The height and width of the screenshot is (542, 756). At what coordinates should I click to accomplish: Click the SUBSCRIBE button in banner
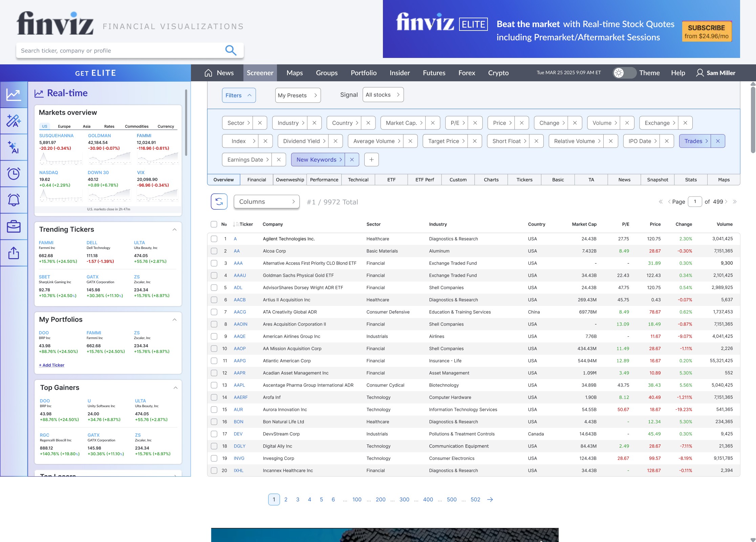(x=707, y=32)
